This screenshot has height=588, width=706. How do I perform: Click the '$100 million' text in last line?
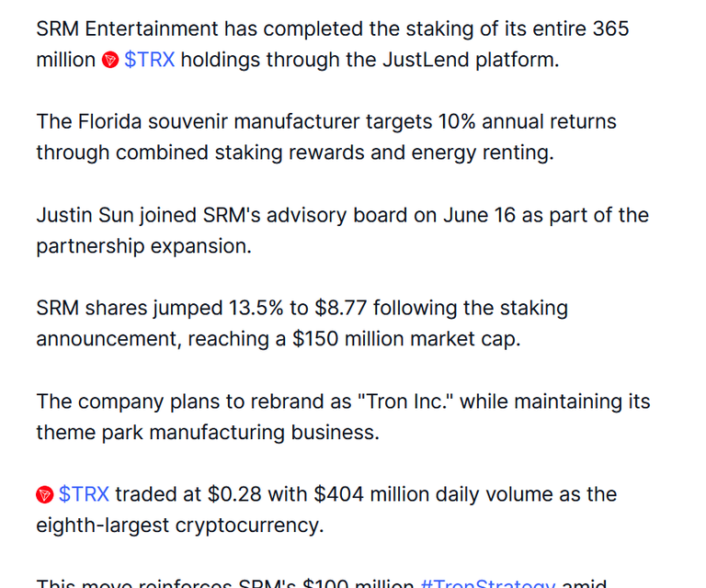[358, 583]
